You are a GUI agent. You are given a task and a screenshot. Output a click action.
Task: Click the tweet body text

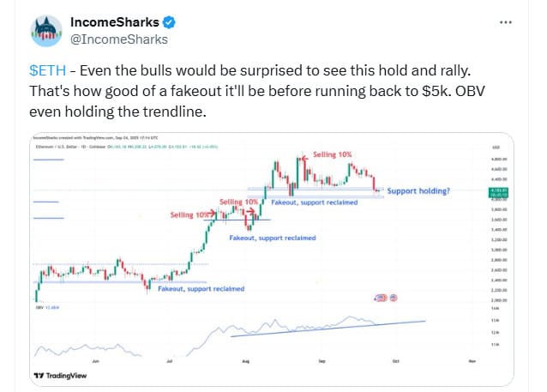[257, 91]
